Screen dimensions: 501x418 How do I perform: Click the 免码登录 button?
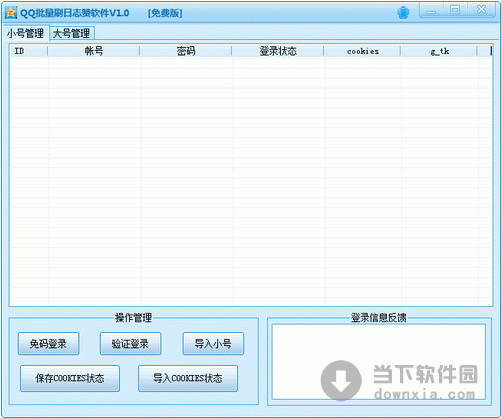[48, 344]
